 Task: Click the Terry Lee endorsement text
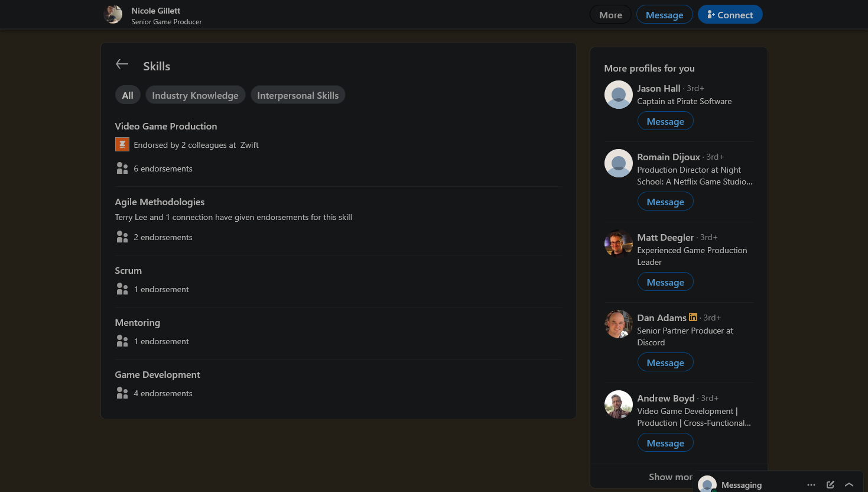pyautogui.click(x=233, y=217)
